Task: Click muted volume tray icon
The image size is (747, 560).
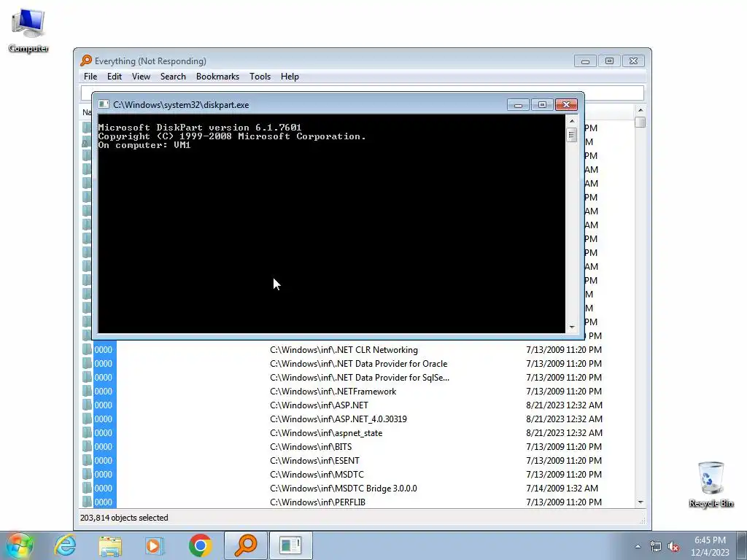Action: 673,547
